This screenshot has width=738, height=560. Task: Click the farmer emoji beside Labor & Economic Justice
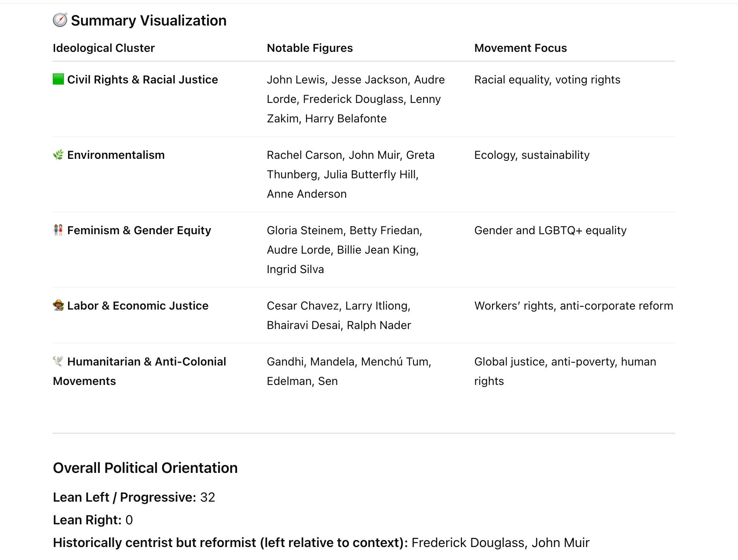58,306
